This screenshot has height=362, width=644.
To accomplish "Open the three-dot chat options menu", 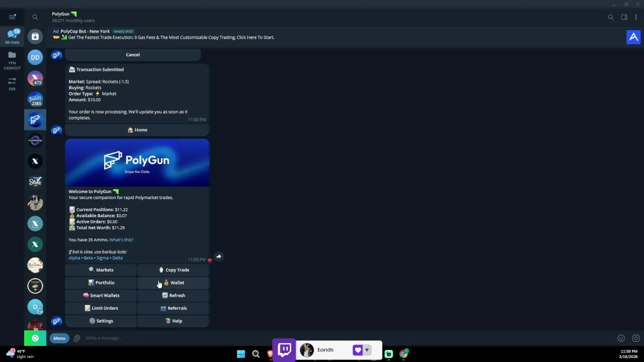I will (636, 17).
